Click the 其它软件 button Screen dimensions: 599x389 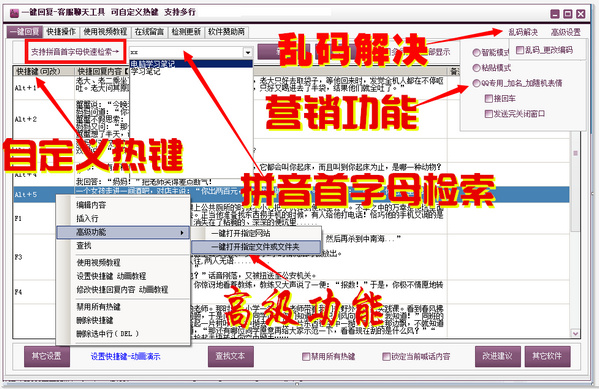[x=547, y=356]
